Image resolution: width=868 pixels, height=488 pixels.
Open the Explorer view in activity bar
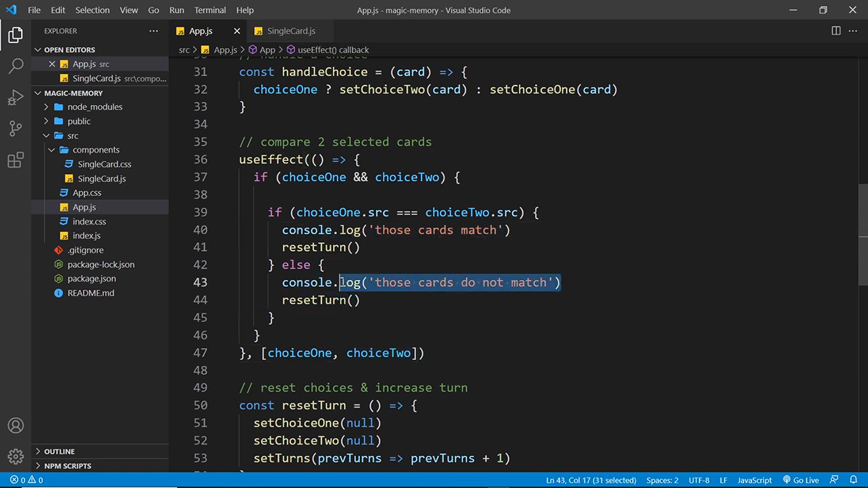coord(15,35)
